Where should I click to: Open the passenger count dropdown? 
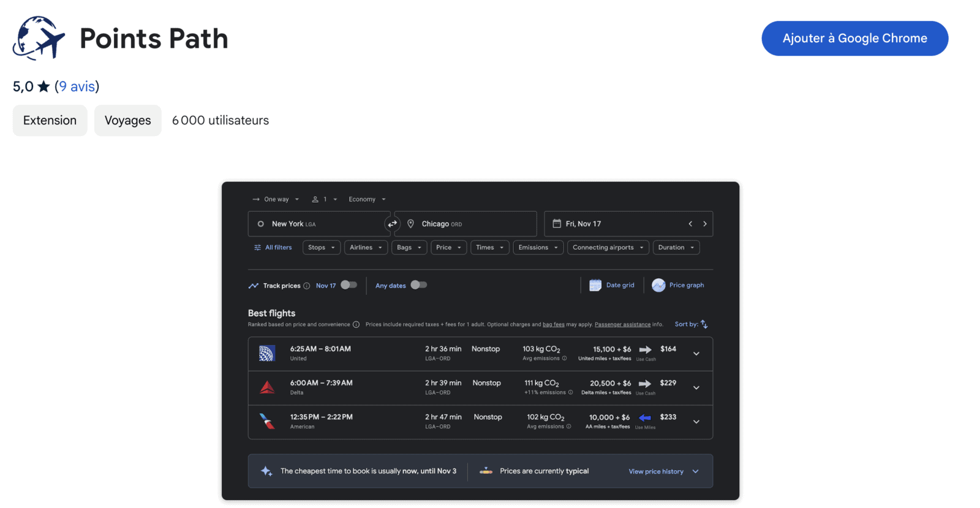click(x=325, y=199)
